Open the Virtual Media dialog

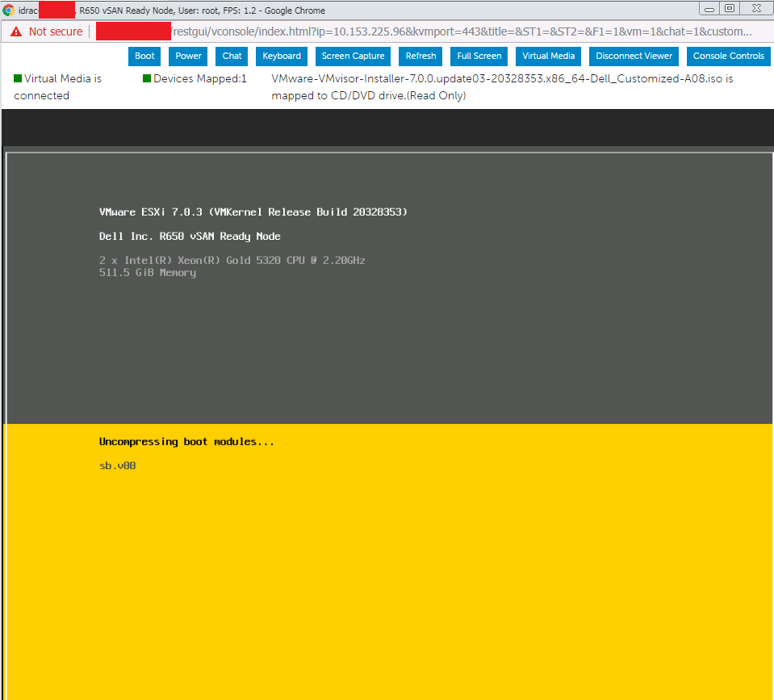548,57
